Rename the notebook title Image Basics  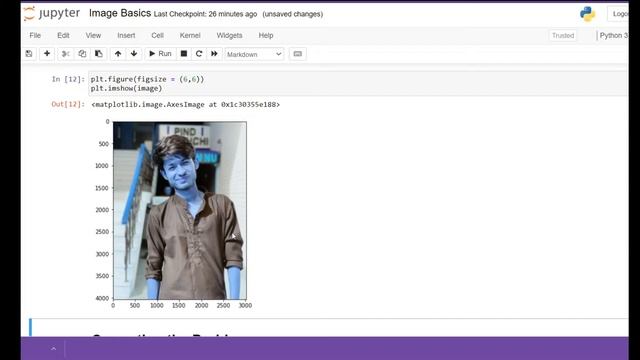120,13
